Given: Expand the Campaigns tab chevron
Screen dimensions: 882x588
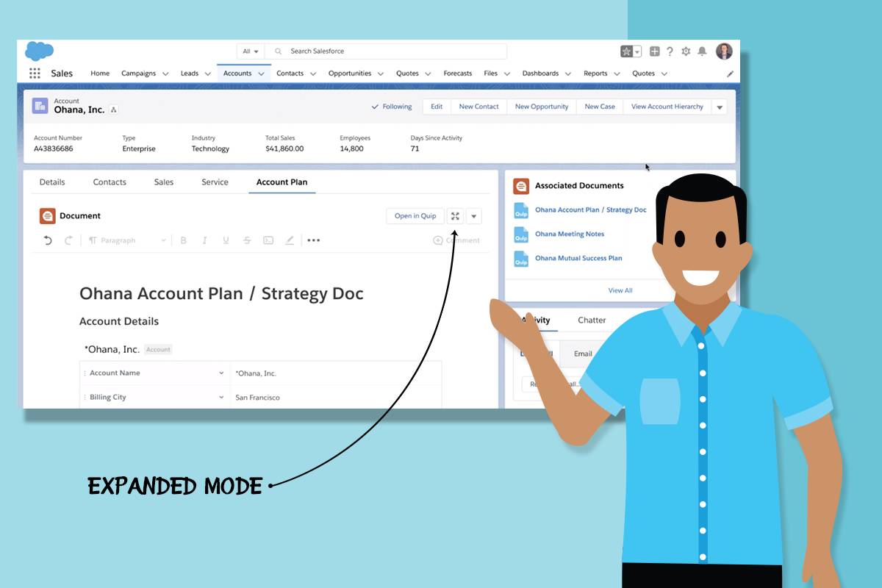Looking at the screenshot, I should (x=165, y=73).
